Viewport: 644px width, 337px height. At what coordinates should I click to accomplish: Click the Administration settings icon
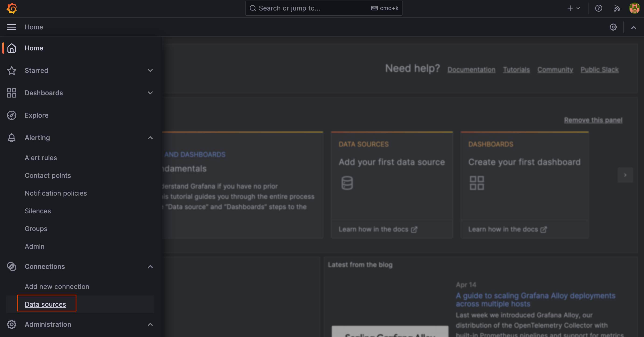11,324
